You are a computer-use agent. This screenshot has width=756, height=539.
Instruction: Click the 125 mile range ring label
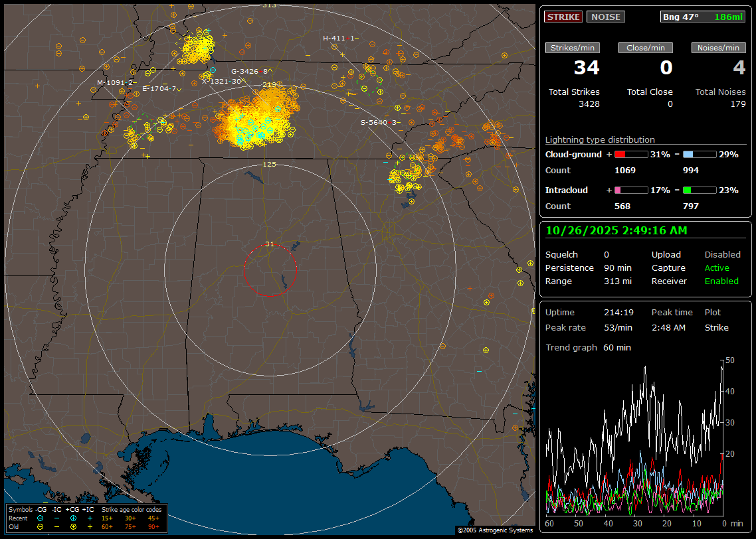coord(269,164)
